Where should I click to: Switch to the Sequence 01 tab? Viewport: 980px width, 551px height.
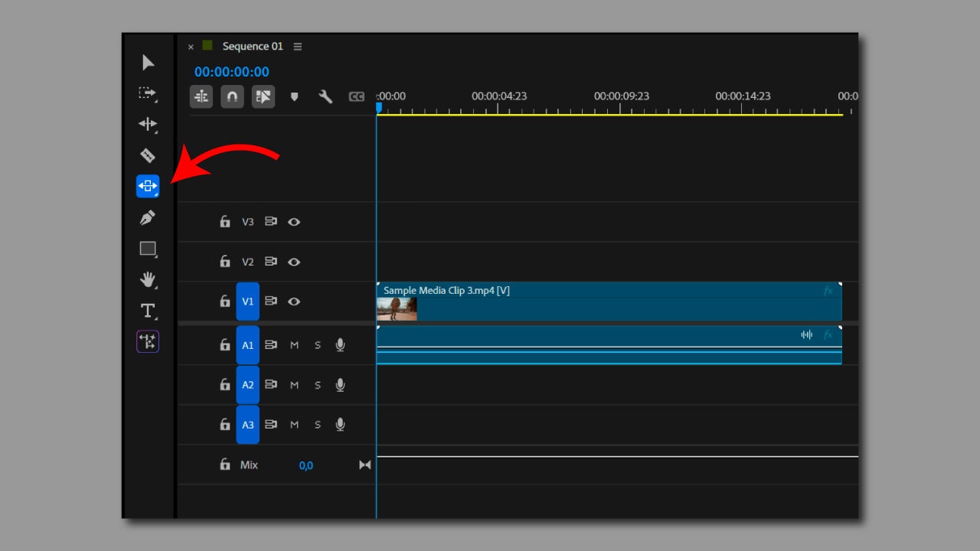point(252,47)
